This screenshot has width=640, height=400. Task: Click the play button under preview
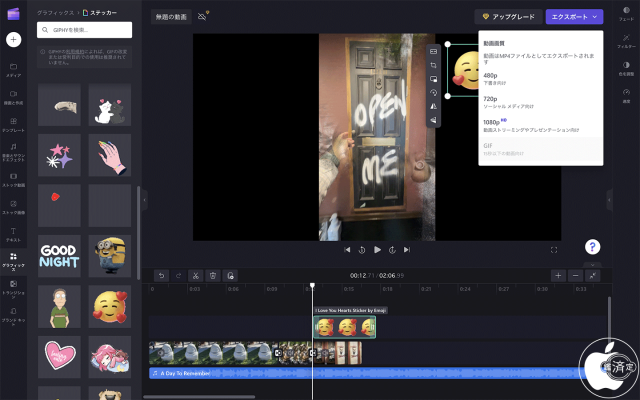point(377,249)
